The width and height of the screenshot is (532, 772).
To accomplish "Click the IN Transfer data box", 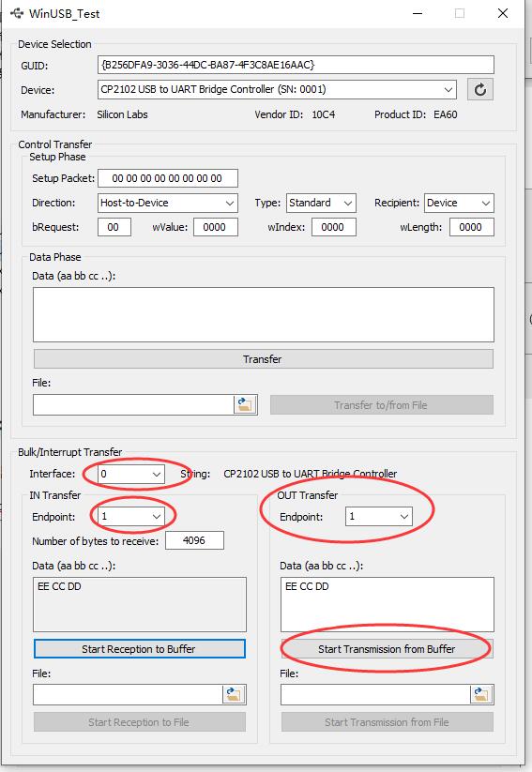I will tap(140, 605).
